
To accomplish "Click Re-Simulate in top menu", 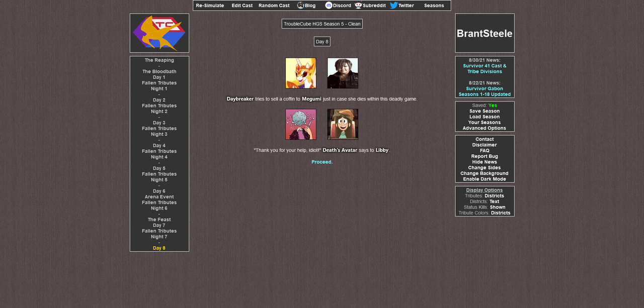I will (210, 6).
